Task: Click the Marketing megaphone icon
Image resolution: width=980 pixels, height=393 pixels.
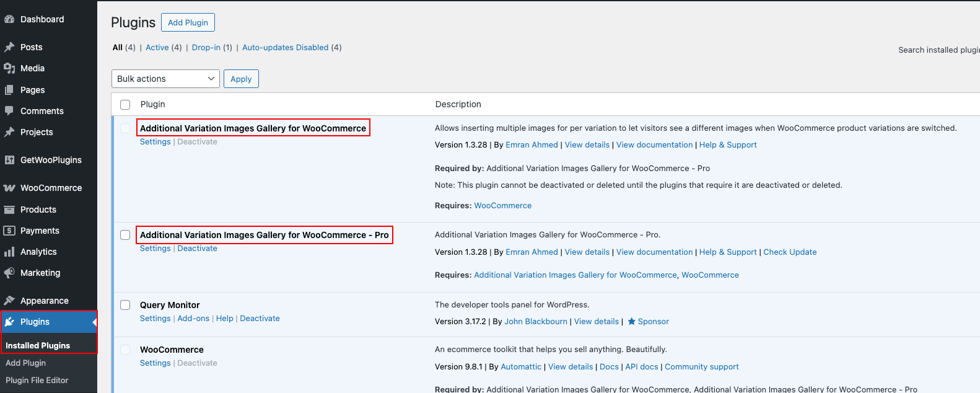Action: [x=9, y=273]
